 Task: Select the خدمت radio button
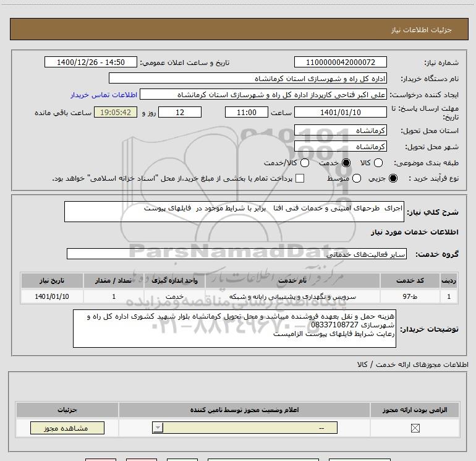346,163
